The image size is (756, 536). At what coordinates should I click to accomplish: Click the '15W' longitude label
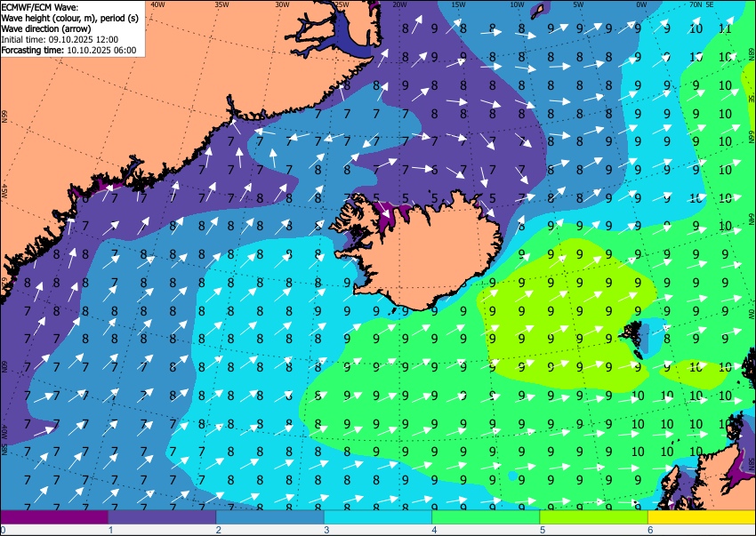[x=458, y=4]
